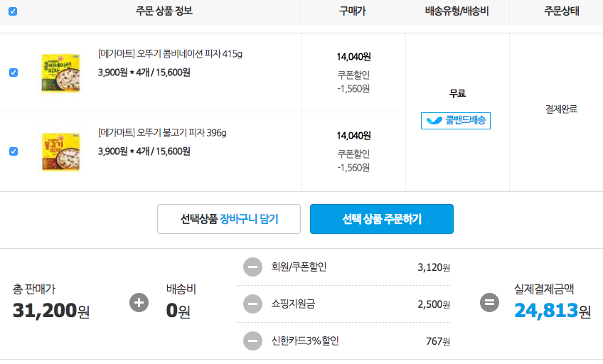Click the minus icon beside 쇼핑지원금
Screen dimensions: 603x364
pyautogui.click(x=252, y=304)
